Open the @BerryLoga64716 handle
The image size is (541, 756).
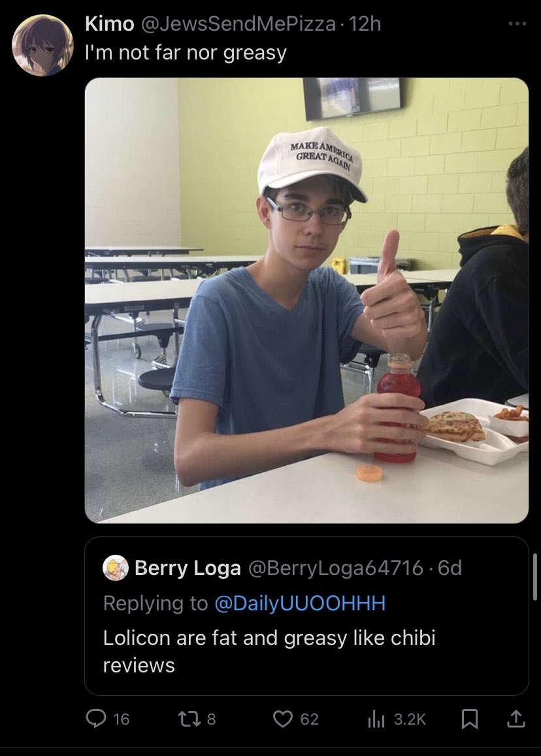[x=336, y=567]
